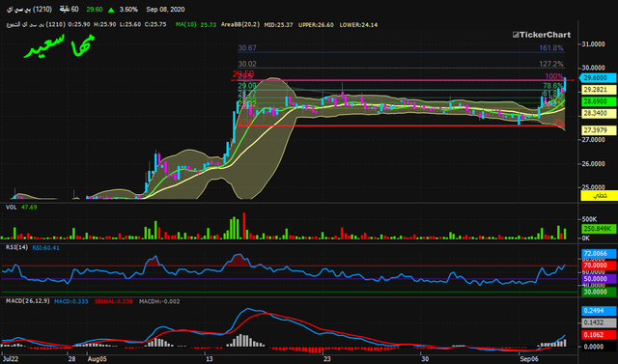Image resolution: width=618 pixels, height=364 pixels.
Task: Click the Bollinger LOWER:24.14 value
Action: coord(358,24)
